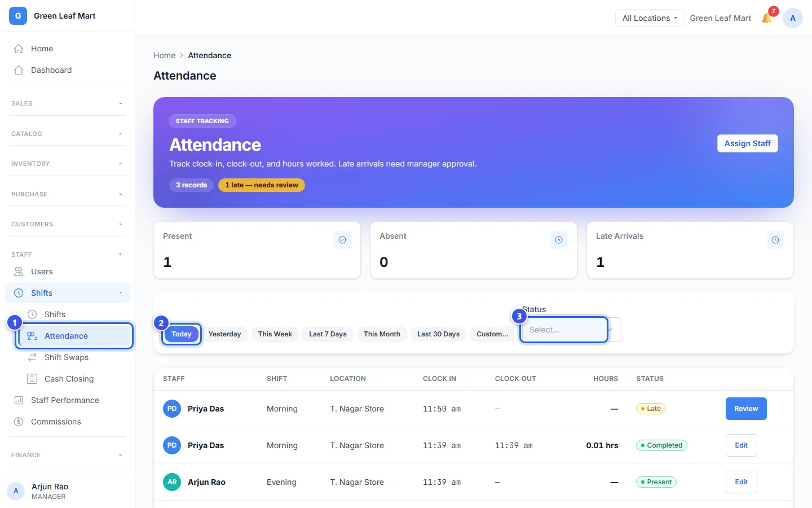Select the Last 7 Days filter
The image size is (812, 508).
328,334
